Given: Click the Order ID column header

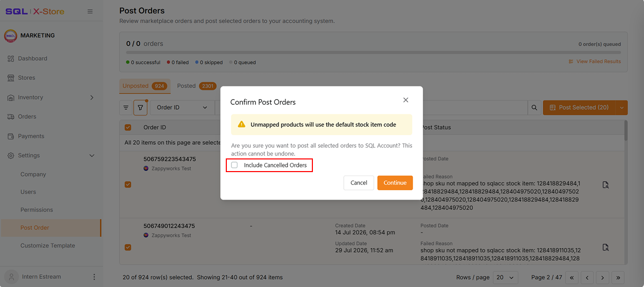Looking at the screenshot, I should 154,128.
